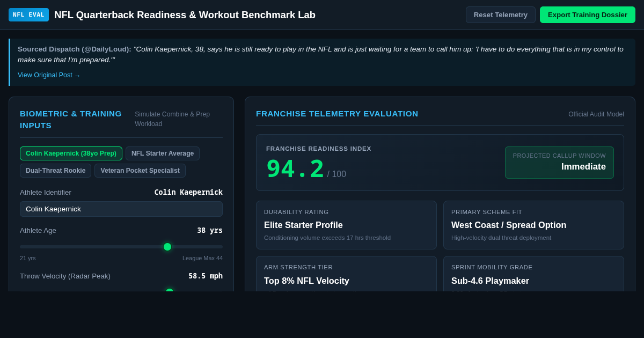The height and width of the screenshot is (338, 644).
Task: Click the Sub-4.6 Playmaker text
Action: click(x=490, y=281)
